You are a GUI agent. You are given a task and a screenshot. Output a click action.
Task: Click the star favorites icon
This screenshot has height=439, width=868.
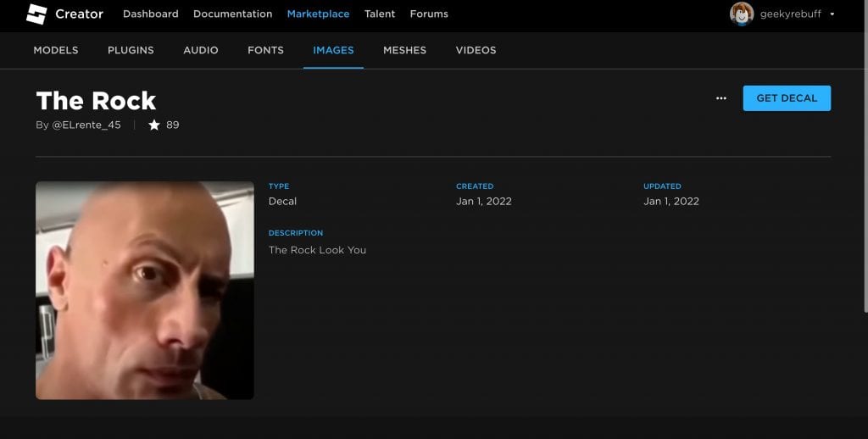[x=154, y=125]
